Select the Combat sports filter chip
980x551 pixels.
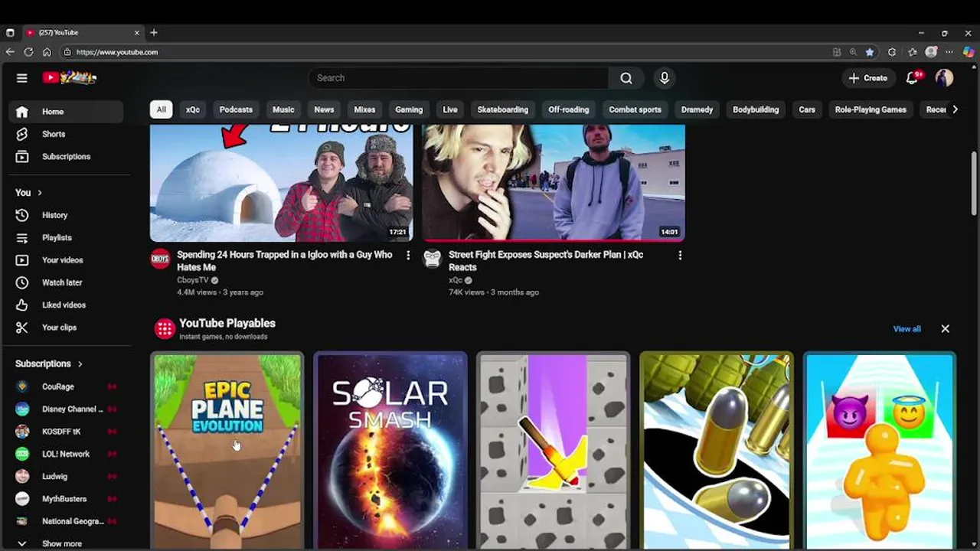(x=635, y=109)
